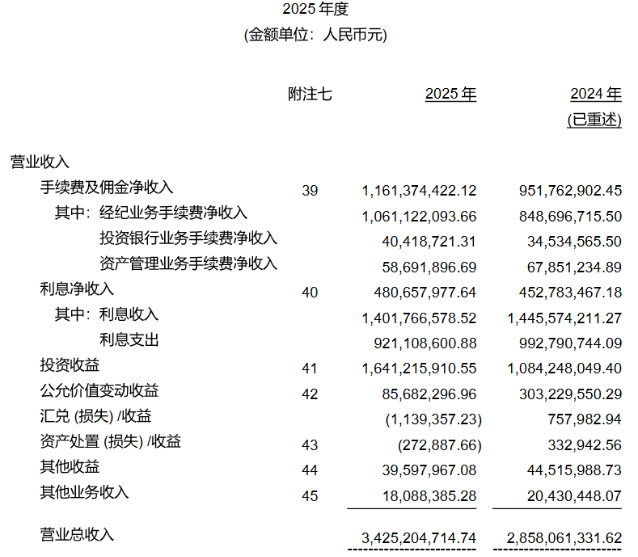Click the value 1,445,574,211.27
The width and height of the screenshot is (638, 557).
pos(564,318)
